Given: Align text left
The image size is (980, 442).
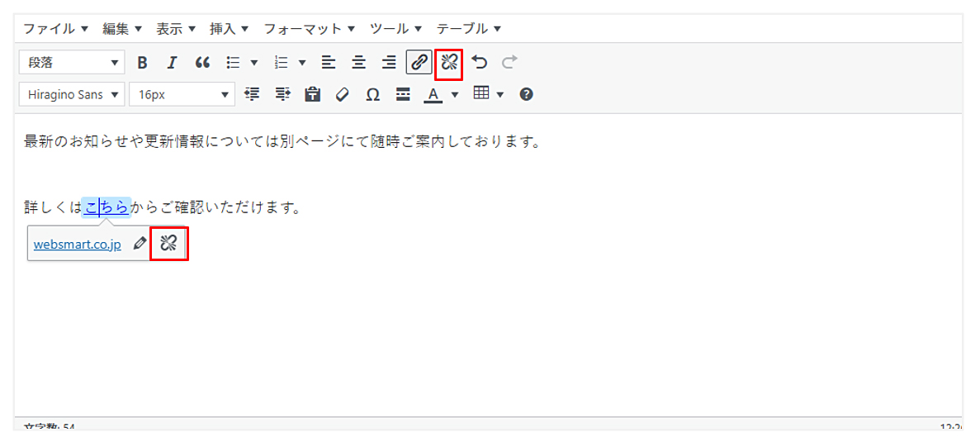Looking at the screenshot, I should (328, 63).
